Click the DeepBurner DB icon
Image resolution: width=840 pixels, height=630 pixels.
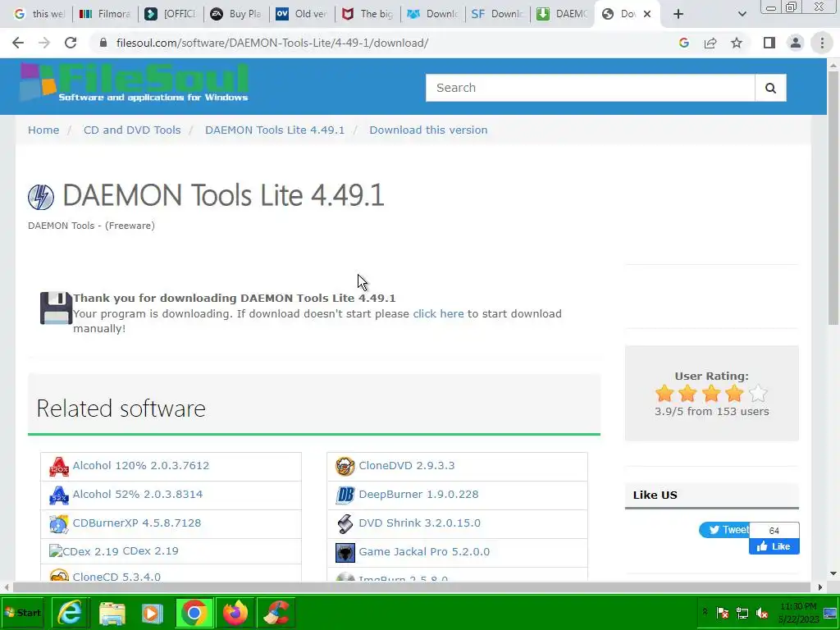point(345,495)
